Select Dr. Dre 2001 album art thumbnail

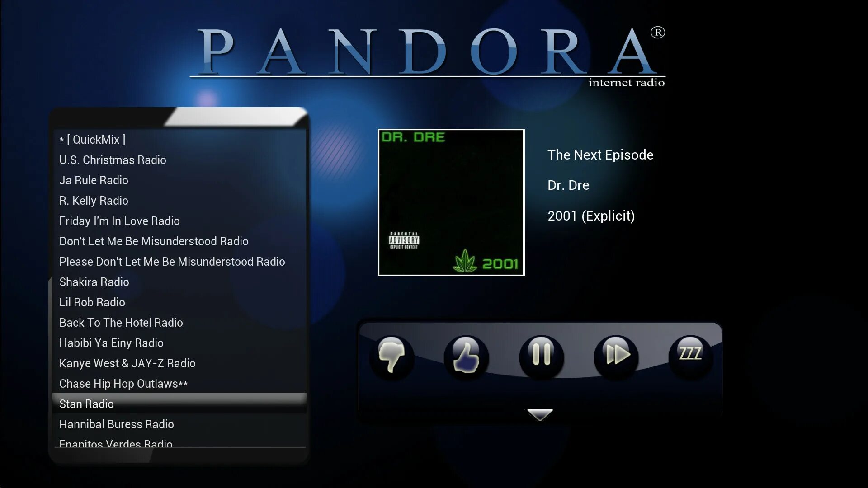[x=451, y=202]
